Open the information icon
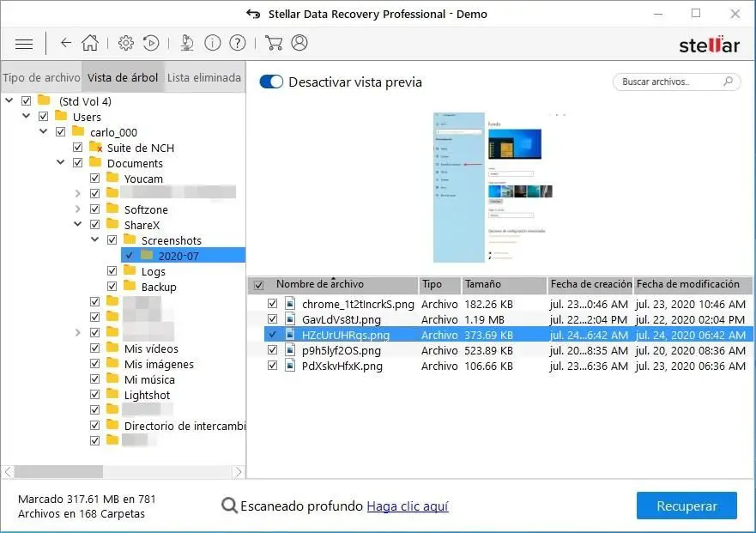Screen dimensions: 756x533 [213, 43]
